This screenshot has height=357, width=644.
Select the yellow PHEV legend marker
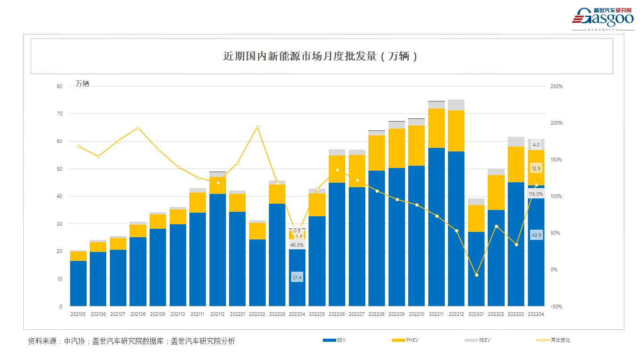(398, 340)
